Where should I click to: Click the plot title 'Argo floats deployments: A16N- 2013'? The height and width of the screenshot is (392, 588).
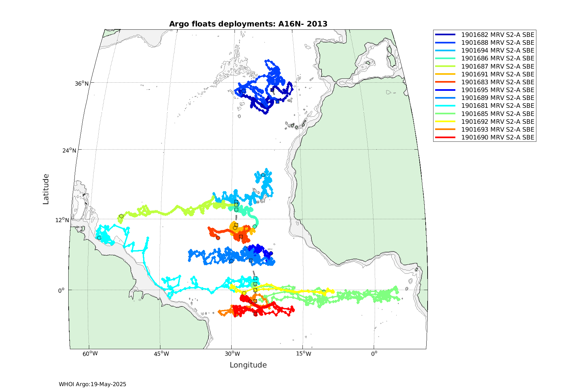pos(248,24)
